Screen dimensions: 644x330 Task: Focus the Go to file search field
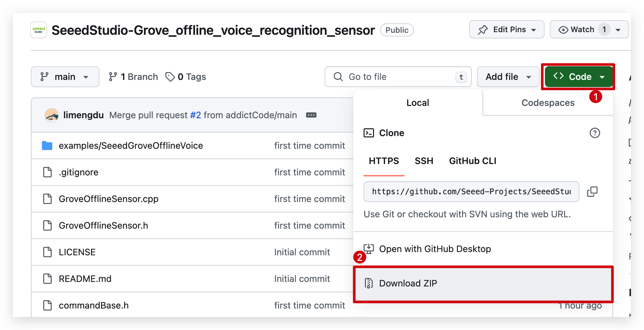(398, 77)
